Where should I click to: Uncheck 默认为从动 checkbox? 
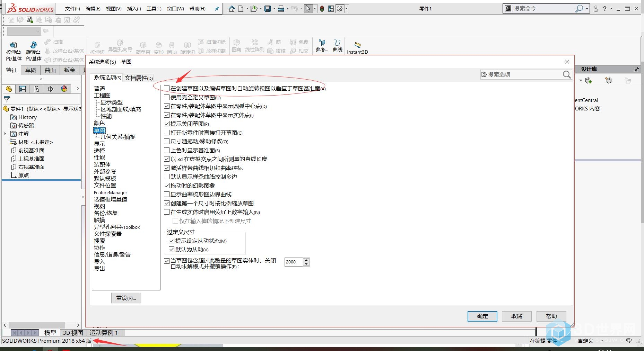[171, 249]
